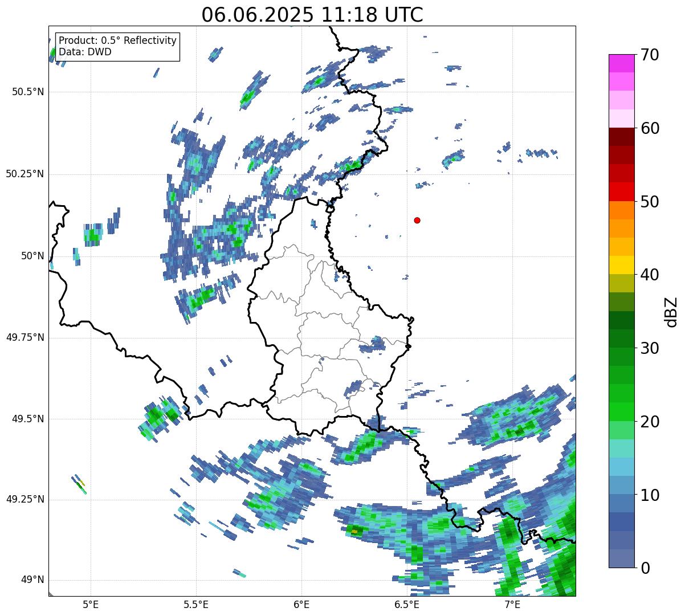Click the 5.5°E longitude label

pyautogui.click(x=196, y=605)
